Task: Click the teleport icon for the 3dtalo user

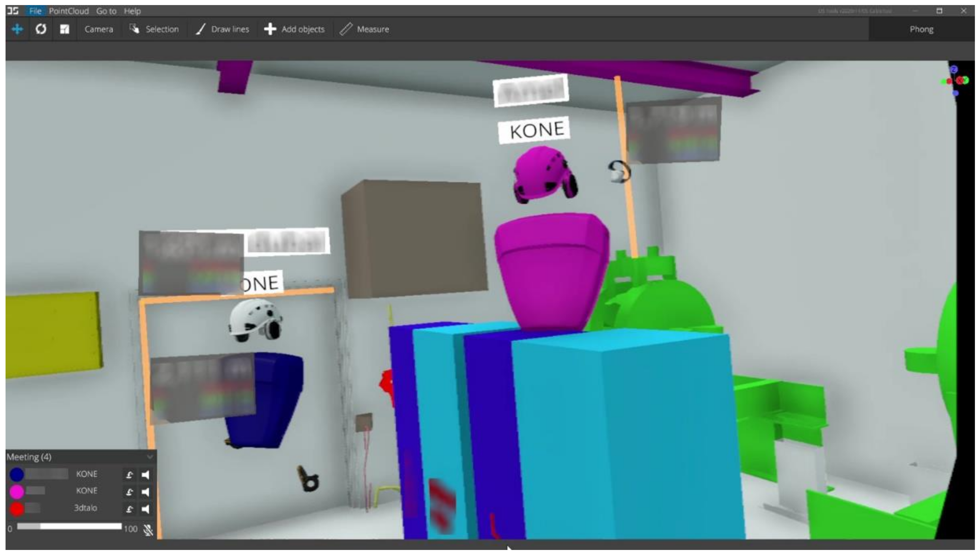Action: tap(130, 509)
